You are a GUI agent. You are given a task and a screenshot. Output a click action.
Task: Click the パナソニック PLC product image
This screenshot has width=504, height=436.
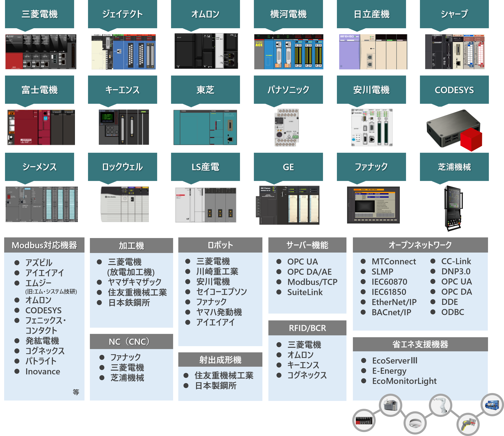tap(286, 127)
